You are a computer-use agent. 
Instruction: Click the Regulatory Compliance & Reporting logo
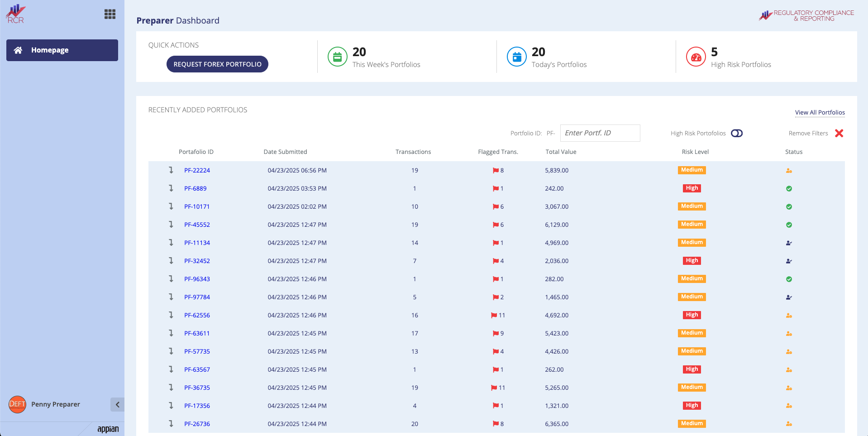[x=806, y=15]
